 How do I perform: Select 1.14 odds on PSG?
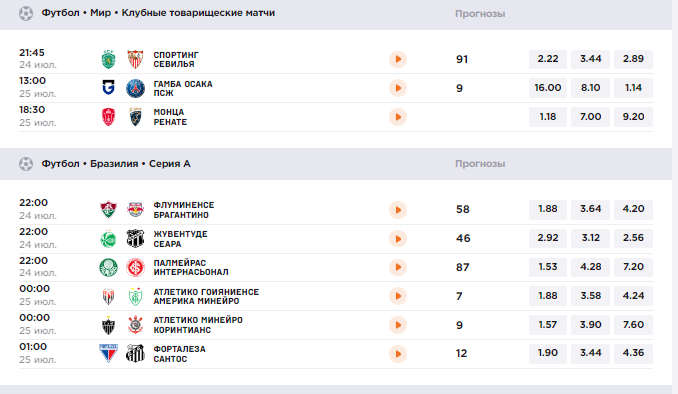(x=633, y=88)
